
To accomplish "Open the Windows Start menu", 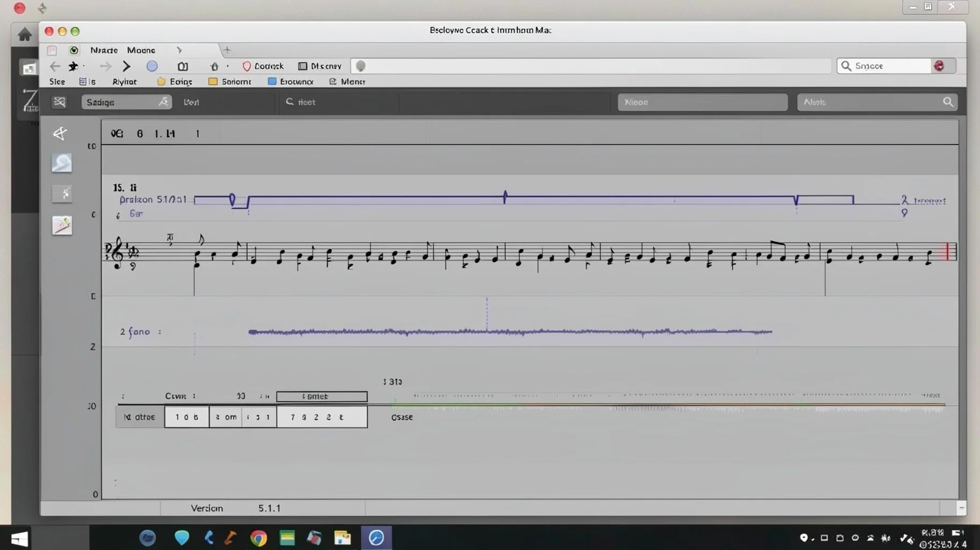I will [x=19, y=539].
